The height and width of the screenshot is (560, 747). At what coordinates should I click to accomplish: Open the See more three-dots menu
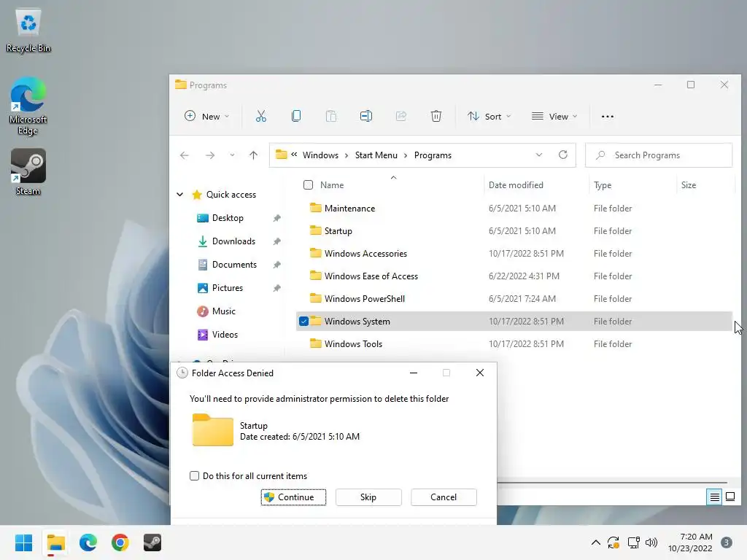click(608, 116)
